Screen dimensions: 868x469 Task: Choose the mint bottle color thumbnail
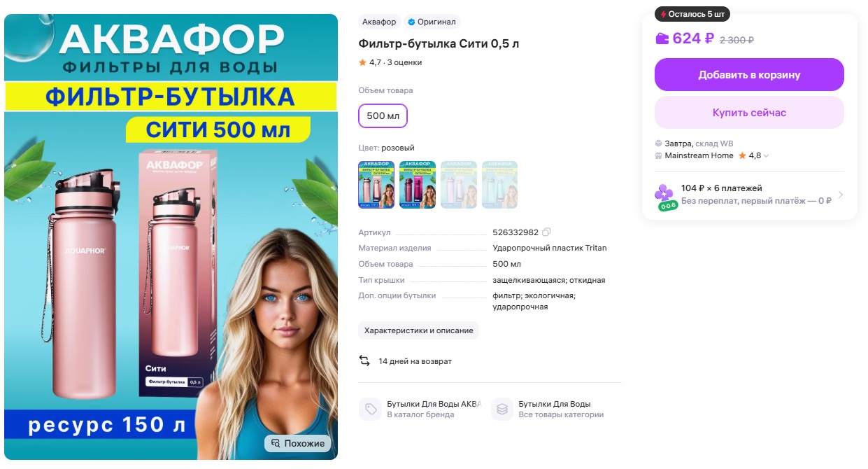click(499, 185)
